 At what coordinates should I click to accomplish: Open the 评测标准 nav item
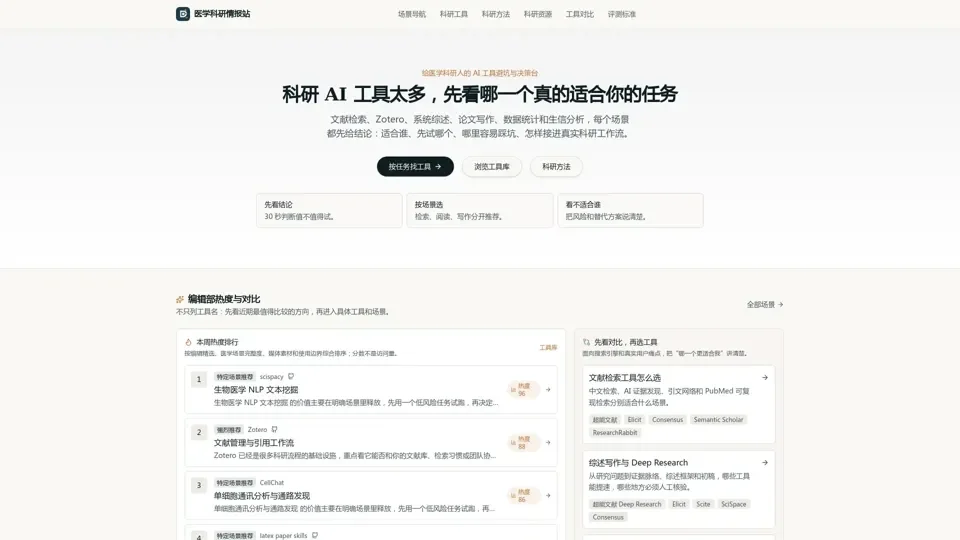pyautogui.click(x=621, y=14)
